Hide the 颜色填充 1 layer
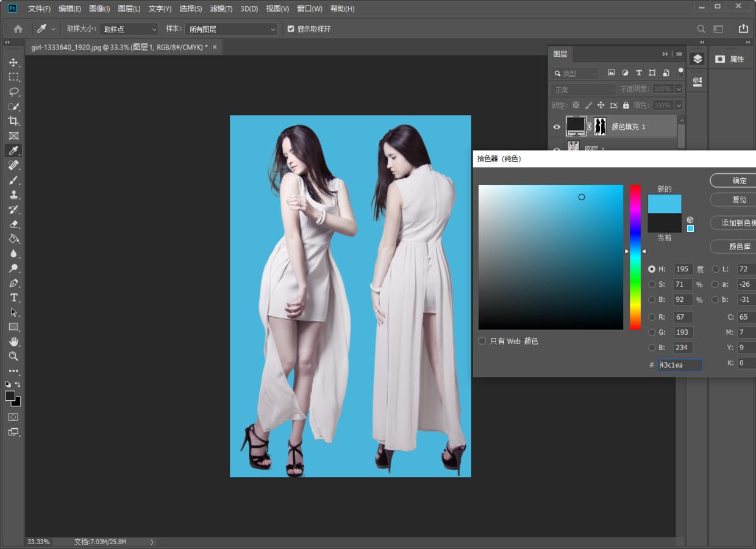756x549 pixels. pos(556,127)
